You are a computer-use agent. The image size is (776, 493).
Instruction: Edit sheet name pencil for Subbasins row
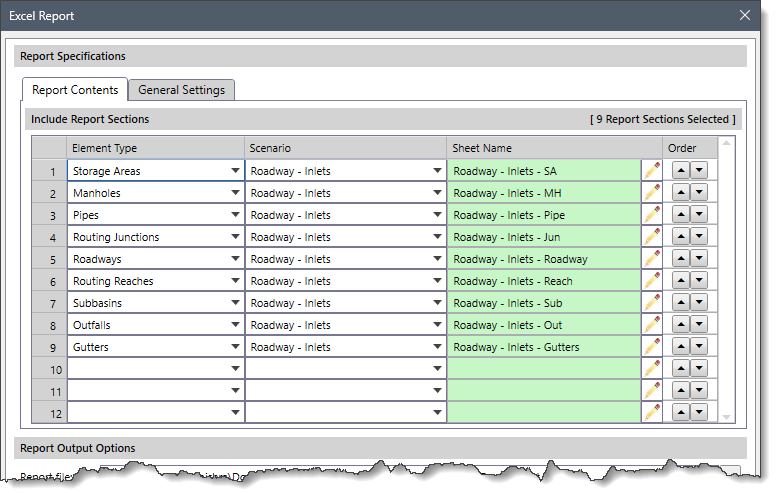[x=652, y=303]
